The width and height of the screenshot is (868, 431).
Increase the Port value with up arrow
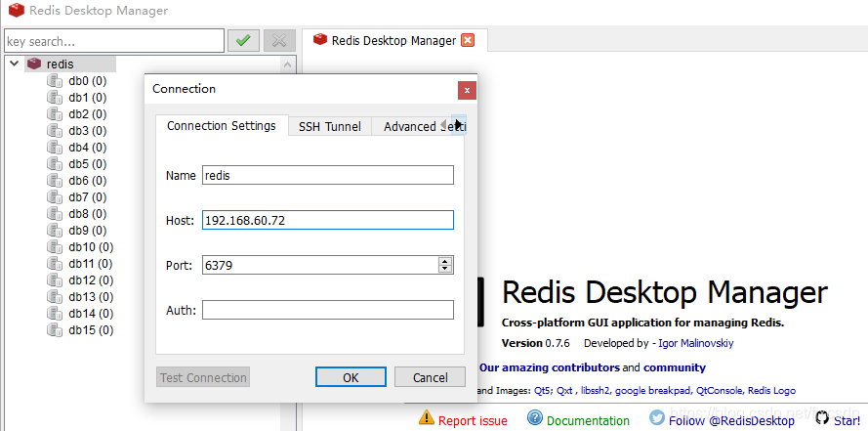[445, 261]
